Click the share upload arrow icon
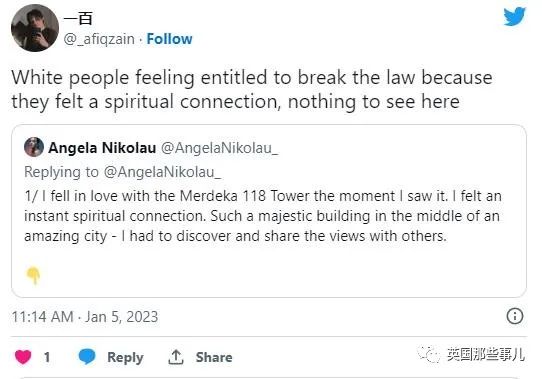This screenshot has height=379, width=542. point(176,357)
